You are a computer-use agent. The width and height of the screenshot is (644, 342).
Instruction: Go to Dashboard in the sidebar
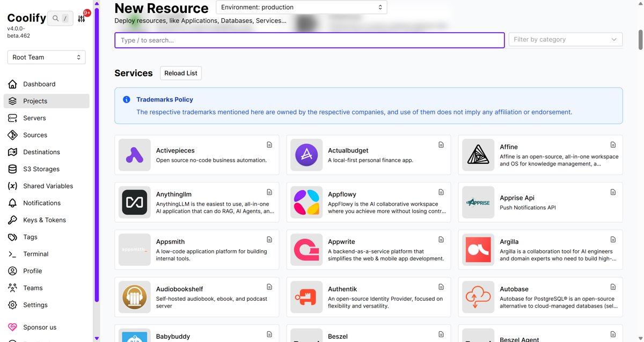click(39, 84)
